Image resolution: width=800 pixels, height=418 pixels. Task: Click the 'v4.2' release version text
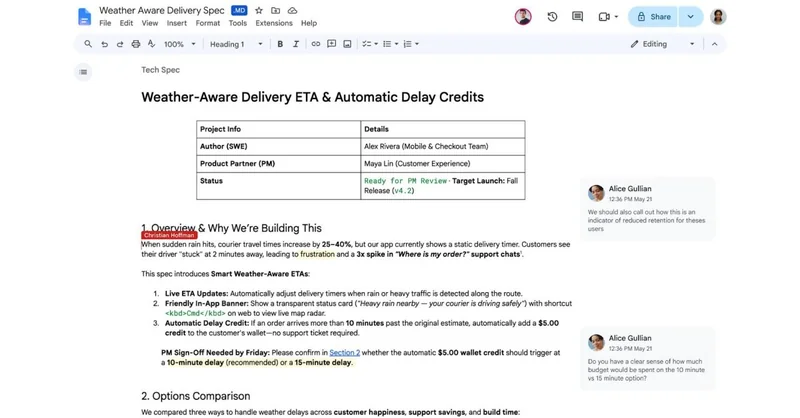pyautogui.click(x=403, y=190)
